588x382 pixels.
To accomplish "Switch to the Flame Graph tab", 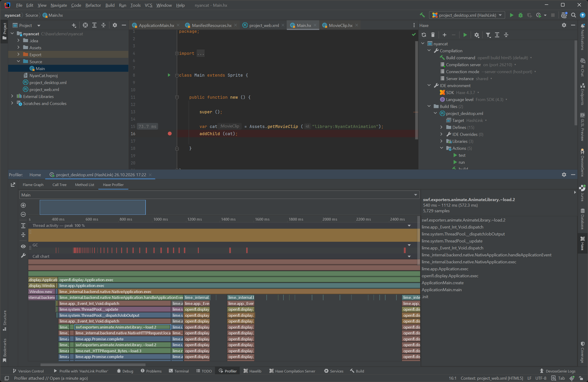I will pos(33,185).
